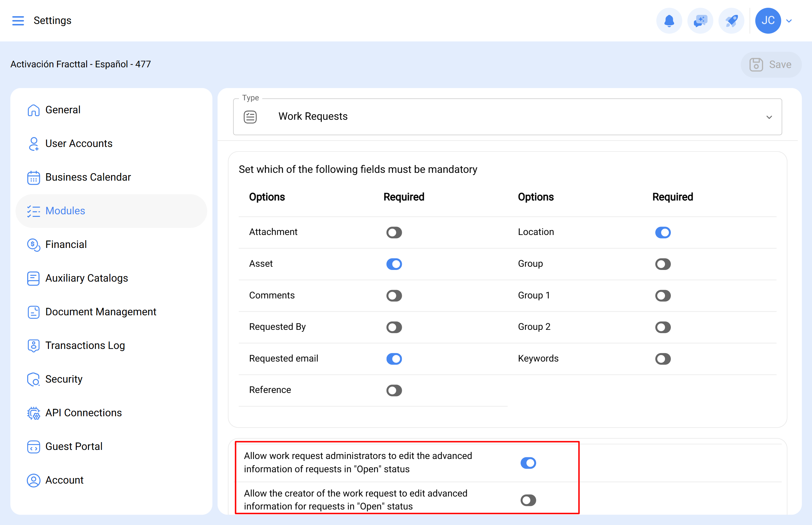The image size is (812, 525).
Task: Click the API Connections gear icon
Action: click(x=33, y=413)
